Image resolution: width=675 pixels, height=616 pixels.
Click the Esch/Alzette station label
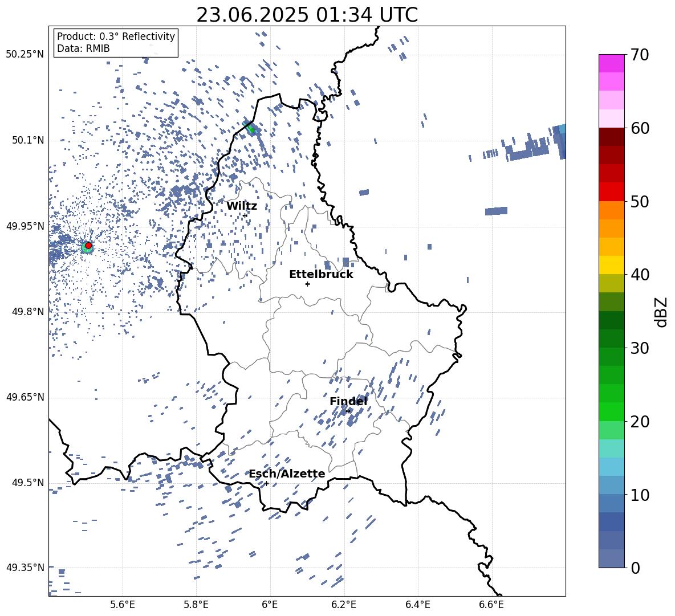coord(287,474)
